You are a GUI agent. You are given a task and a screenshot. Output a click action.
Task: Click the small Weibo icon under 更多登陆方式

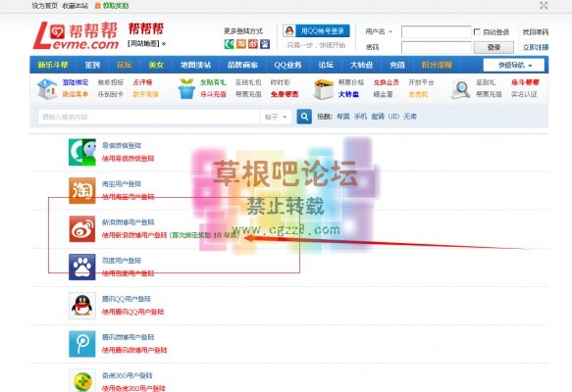(253, 44)
